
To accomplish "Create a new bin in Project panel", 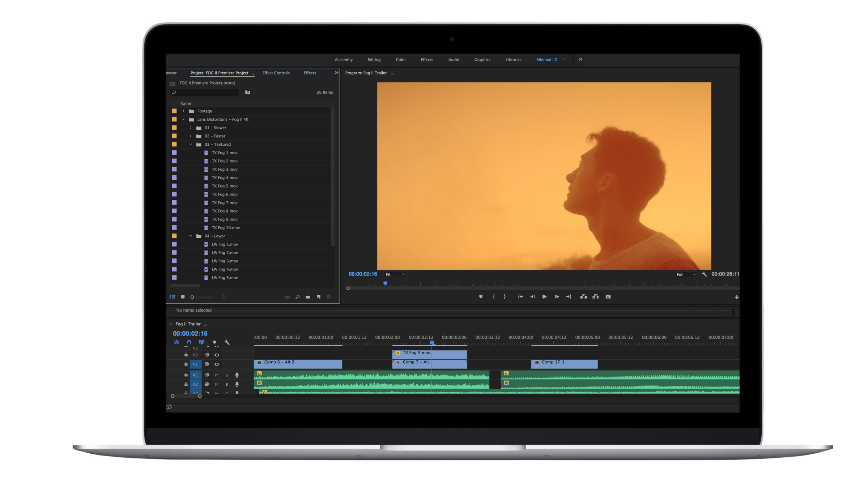I will [308, 297].
